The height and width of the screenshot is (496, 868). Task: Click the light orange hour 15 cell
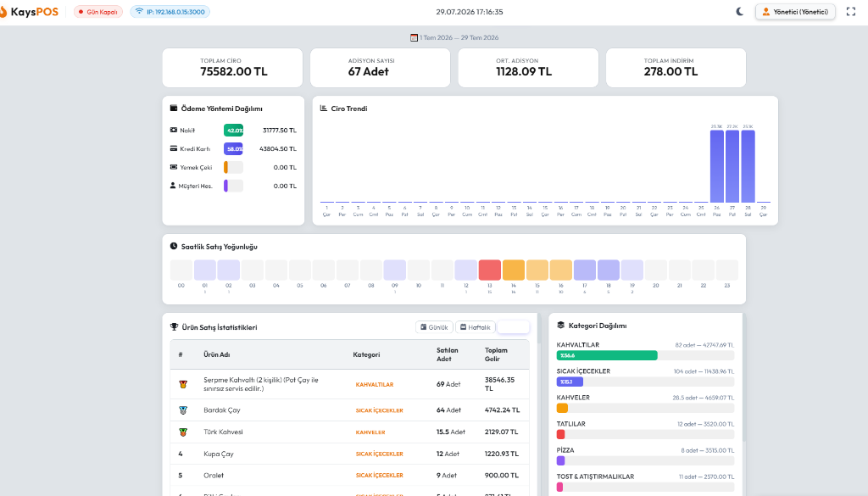[537, 270]
